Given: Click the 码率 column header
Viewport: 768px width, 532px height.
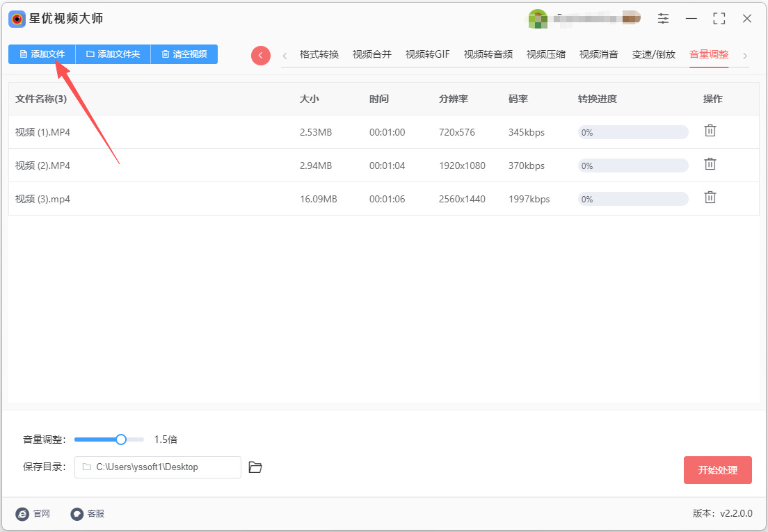Looking at the screenshot, I should [518, 99].
